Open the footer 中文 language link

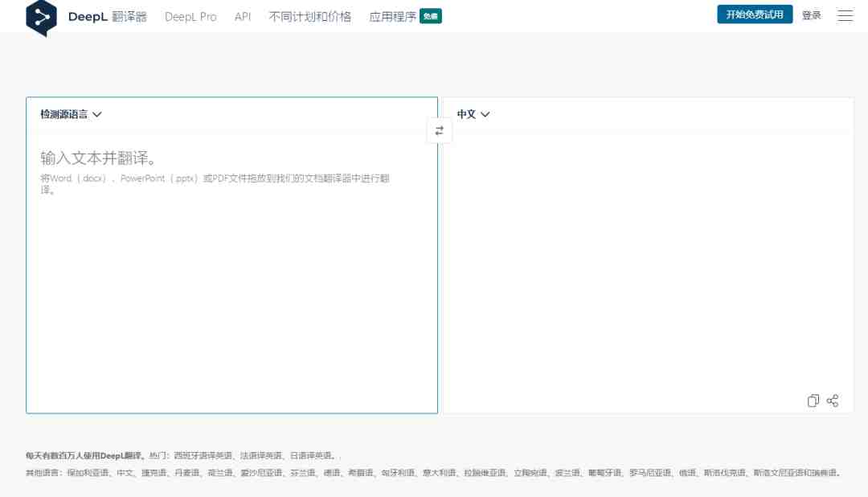pyautogui.click(x=125, y=473)
